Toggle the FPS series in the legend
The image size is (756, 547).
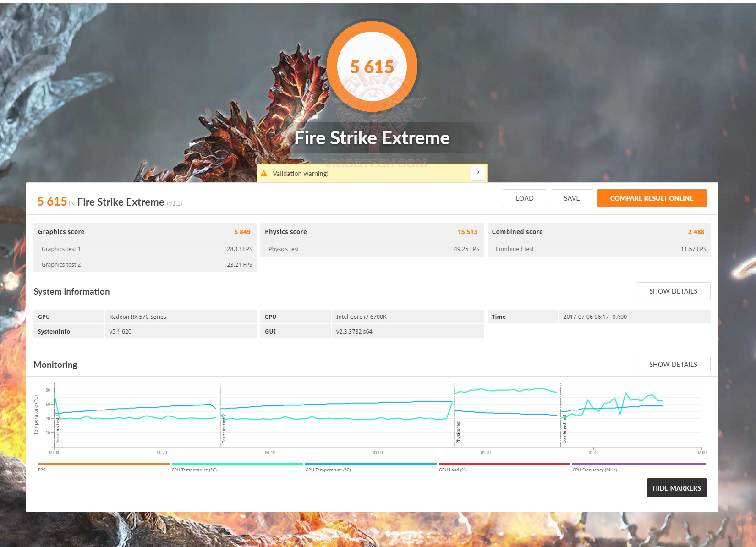point(41,470)
